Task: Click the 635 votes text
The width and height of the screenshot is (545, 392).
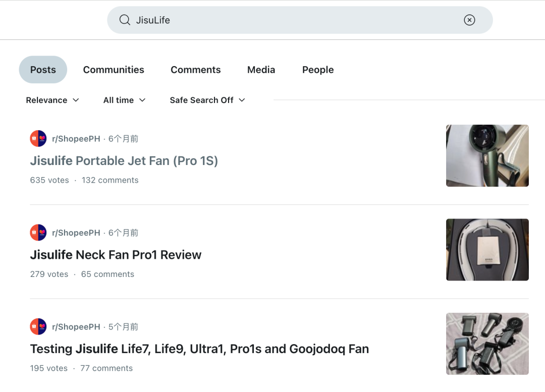Action: pos(49,180)
